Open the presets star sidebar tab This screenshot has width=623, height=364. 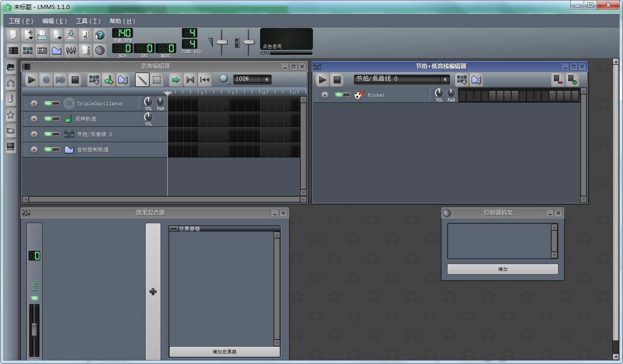click(11, 115)
